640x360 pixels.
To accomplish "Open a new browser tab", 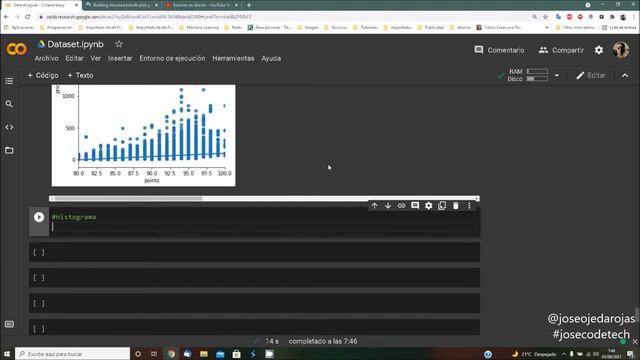I will click(x=249, y=5).
